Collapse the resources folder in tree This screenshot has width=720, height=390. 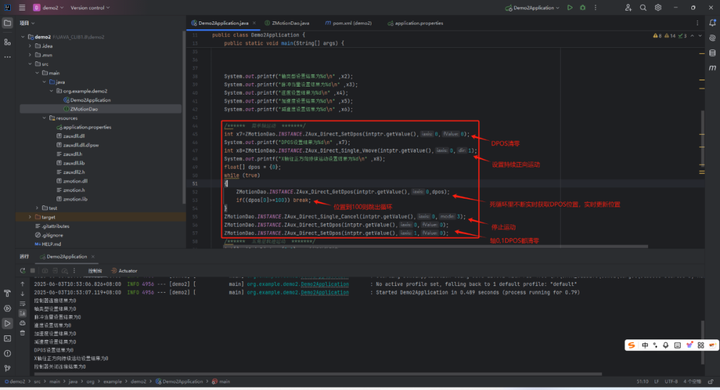tap(45, 118)
